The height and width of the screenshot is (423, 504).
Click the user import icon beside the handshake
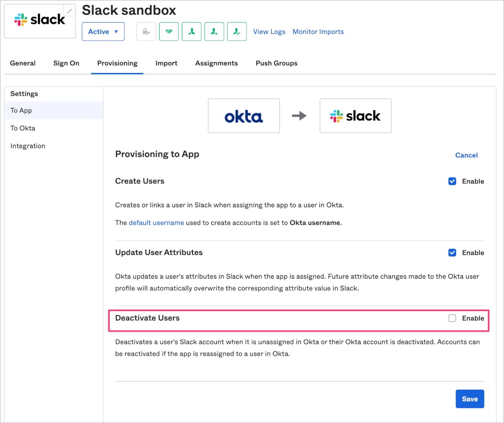click(x=192, y=31)
